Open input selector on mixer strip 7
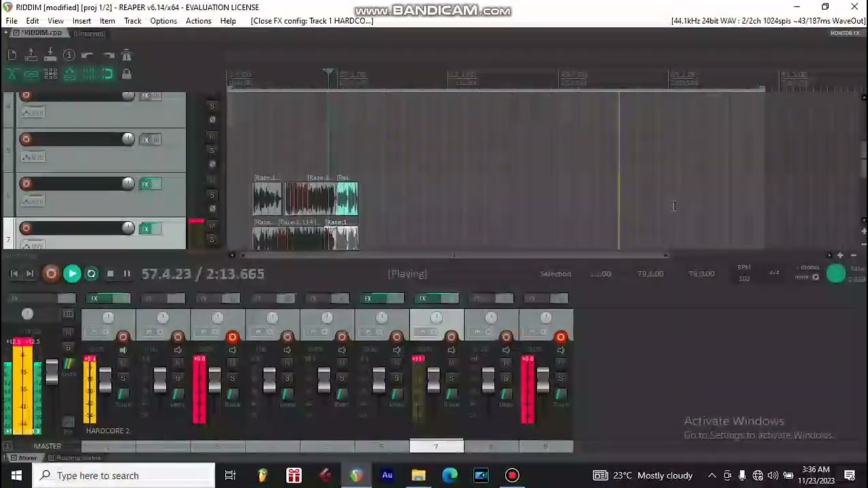The height and width of the screenshot is (488, 868). coord(427,332)
